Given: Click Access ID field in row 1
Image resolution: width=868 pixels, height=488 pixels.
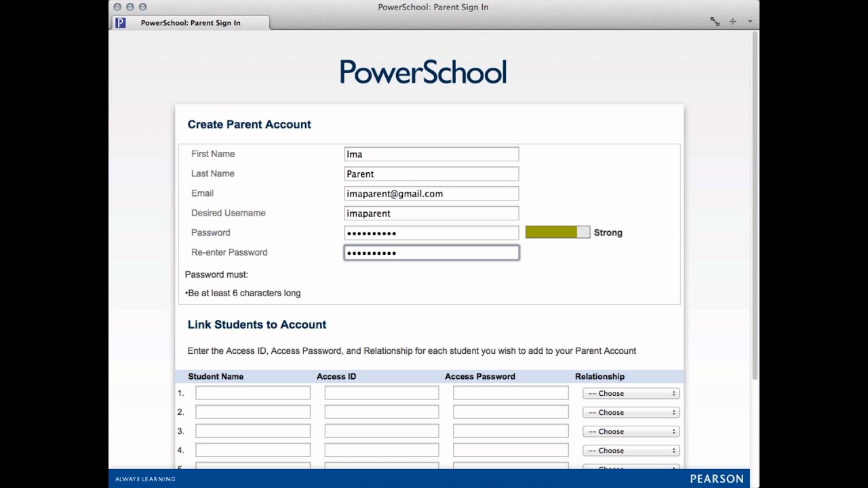Looking at the screenshot, I should click(382, 393).
